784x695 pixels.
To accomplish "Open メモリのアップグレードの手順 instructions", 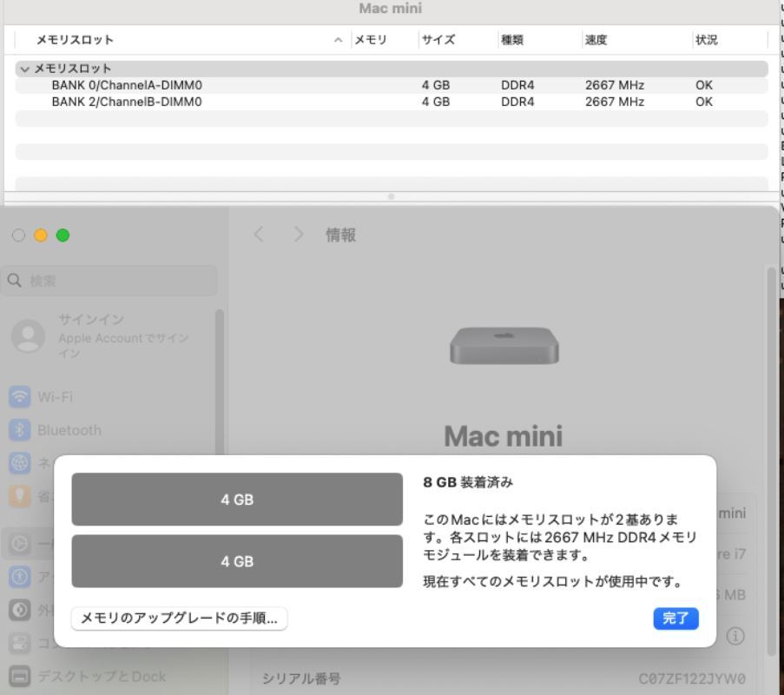I will tap(179, 619).
